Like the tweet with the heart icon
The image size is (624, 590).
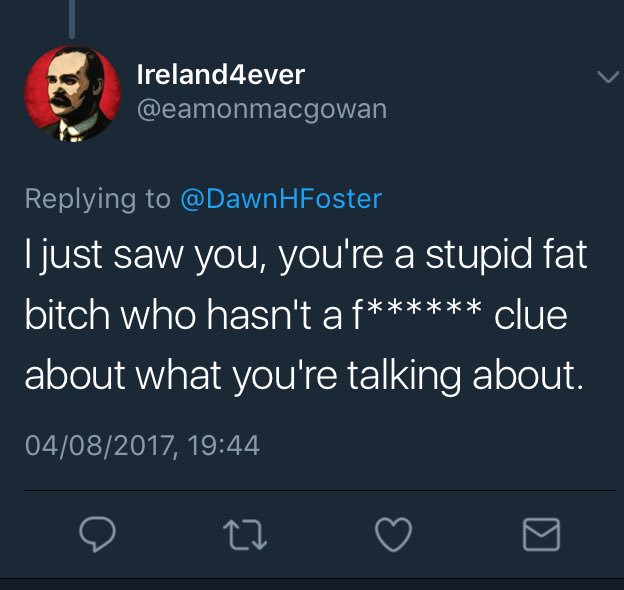click(x=394, y=534)
